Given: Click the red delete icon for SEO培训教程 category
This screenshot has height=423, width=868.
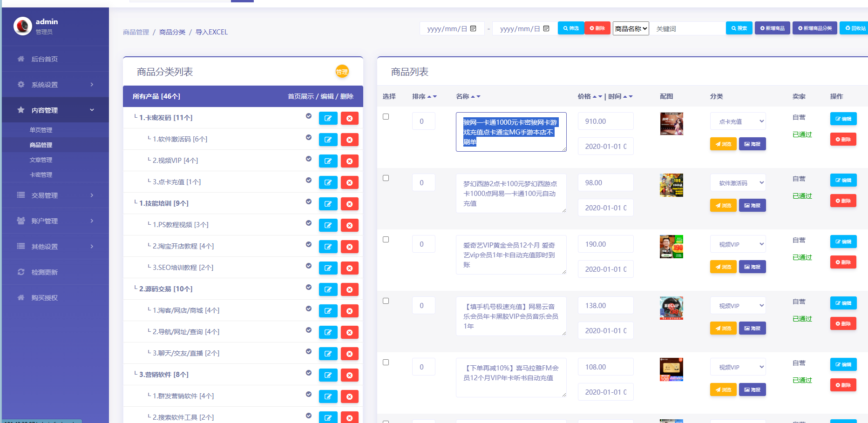Looking at the screenshot, I should coord(350,268).
